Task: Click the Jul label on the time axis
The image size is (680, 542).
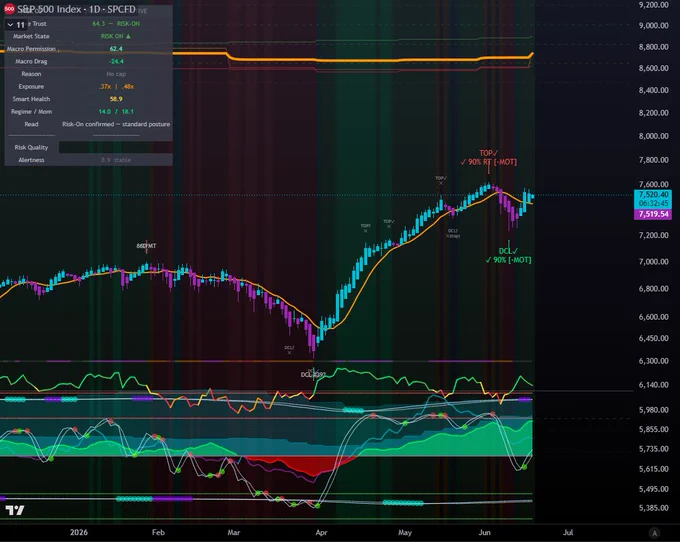Action: [x=568, y=532]
